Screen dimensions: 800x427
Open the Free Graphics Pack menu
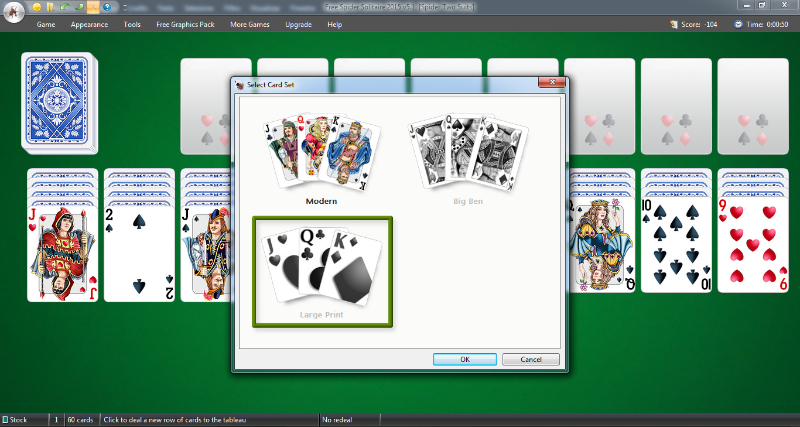[186, 23]
